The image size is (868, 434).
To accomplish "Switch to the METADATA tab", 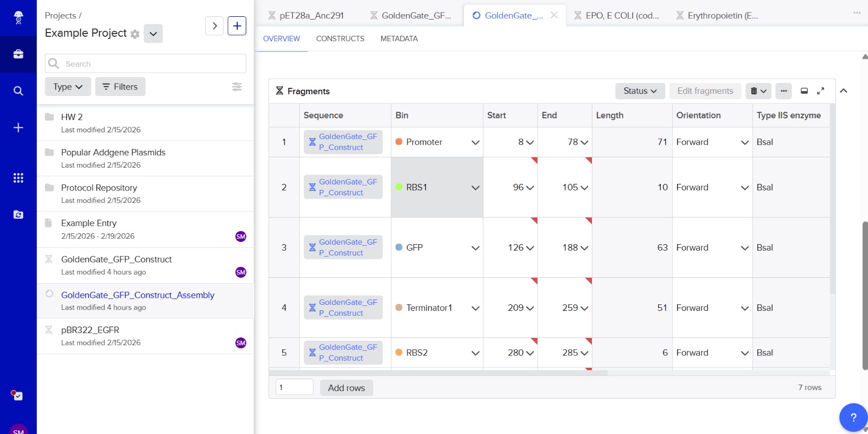I will pyautogui.click(x=399, y=39).
